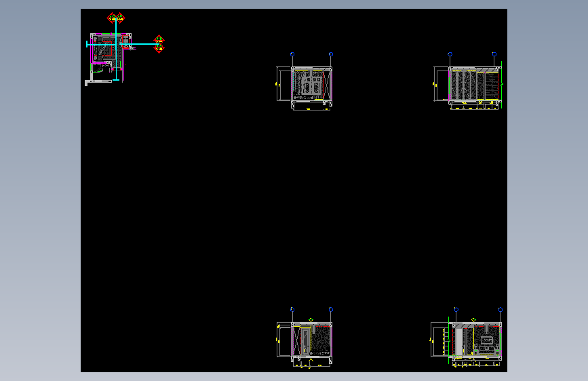This screenshot has height=381, width=588.
Task: Click the left blue axis bubble above the upper-middle elevation
Action: [x=292, y=54]
